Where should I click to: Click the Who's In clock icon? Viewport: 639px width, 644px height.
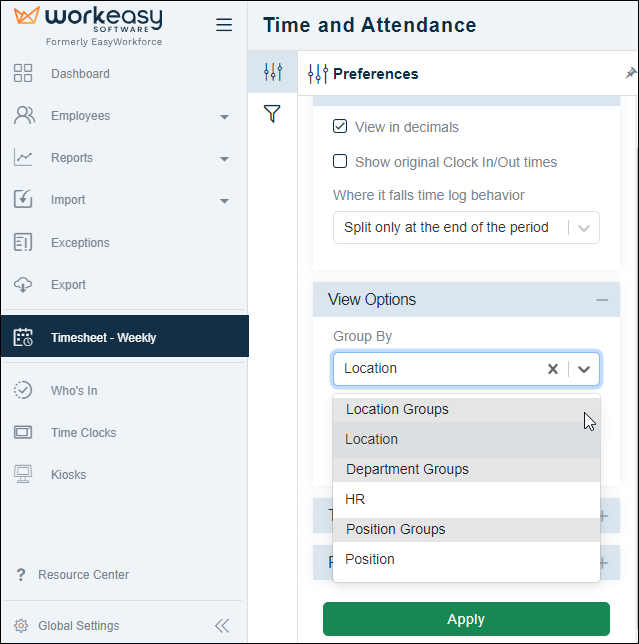(23, 390)
